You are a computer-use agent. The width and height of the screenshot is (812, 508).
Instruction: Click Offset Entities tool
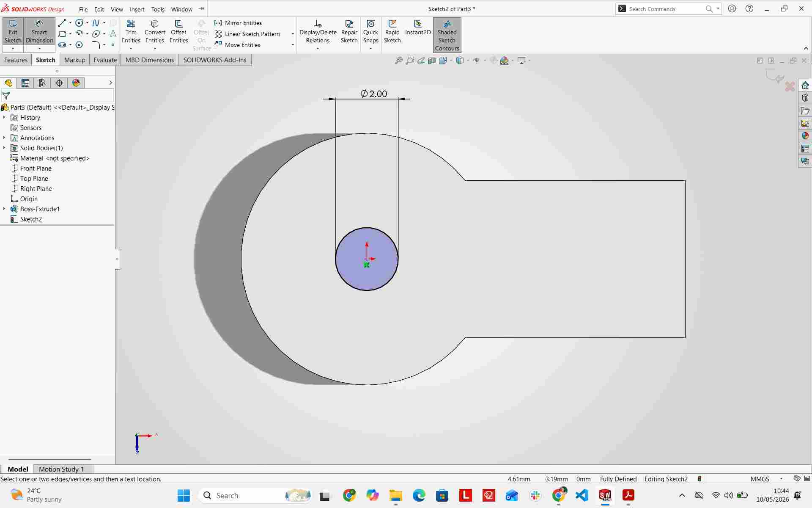point(178,31)
